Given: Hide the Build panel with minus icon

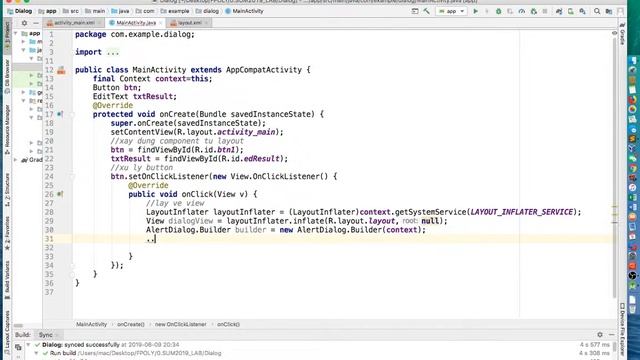Looking at the screenshot, I should click(x=611, y=335).
